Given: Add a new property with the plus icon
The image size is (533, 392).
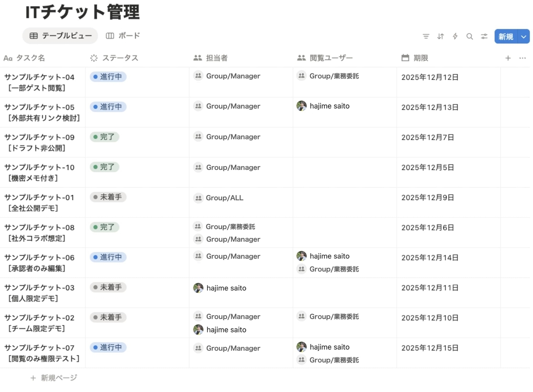Looking at the screenshot, I should coord(508,58).
